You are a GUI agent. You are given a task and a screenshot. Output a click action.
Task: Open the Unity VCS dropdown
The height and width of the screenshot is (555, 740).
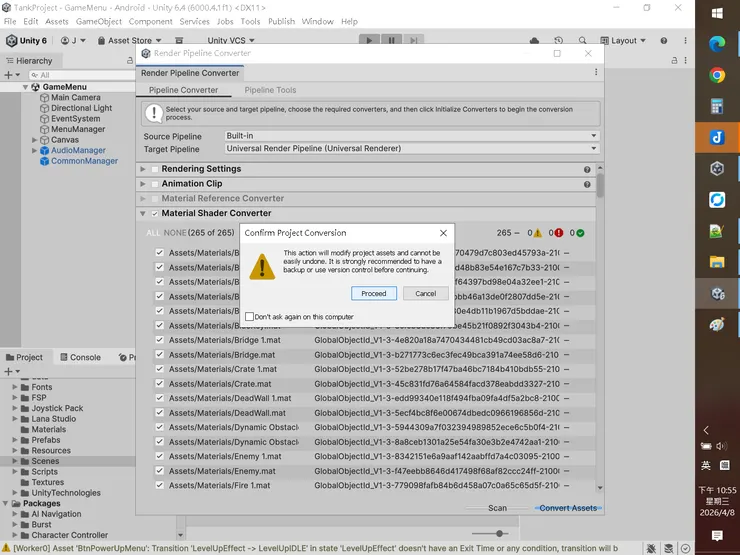(x=231, y=41)
